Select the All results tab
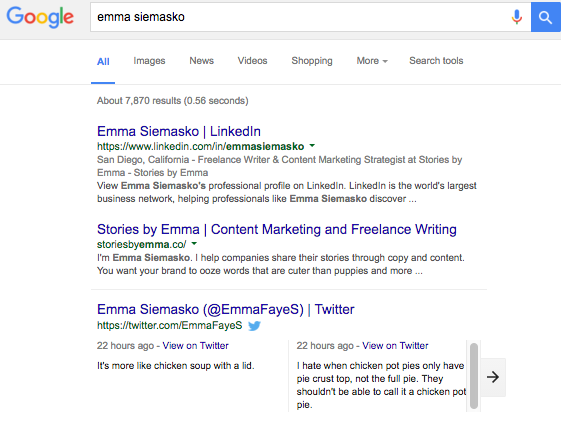The height and width of the screenshot is (423, 561). point(103,62)
